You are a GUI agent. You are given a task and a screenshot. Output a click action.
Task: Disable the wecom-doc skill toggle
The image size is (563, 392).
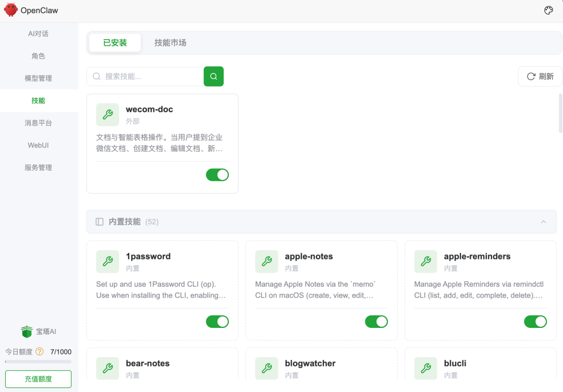[217, 175]
